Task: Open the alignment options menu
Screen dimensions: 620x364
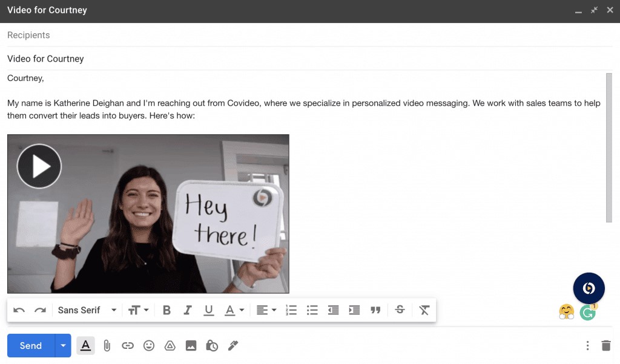Action: click(x=265, y=310)
